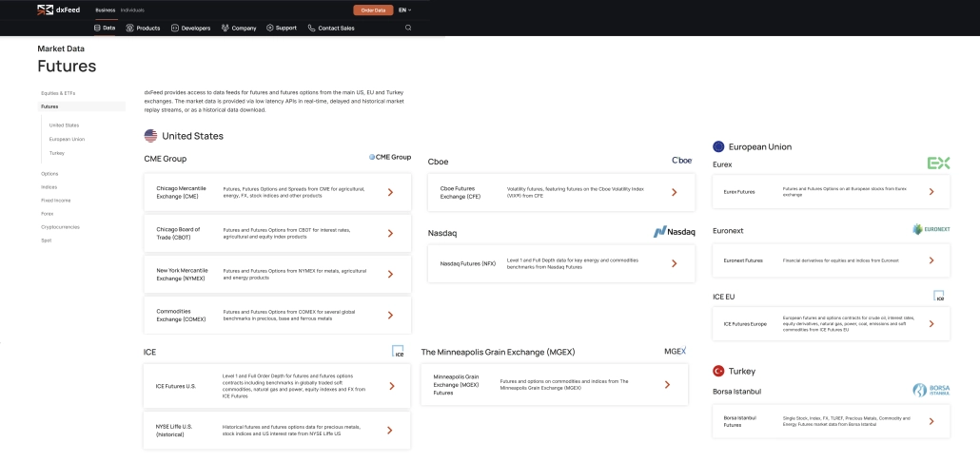The height and width of the screenshot is (462, 980).
Task: Click 'ICE Futures U.S.' card title
Action: [176, 386]
